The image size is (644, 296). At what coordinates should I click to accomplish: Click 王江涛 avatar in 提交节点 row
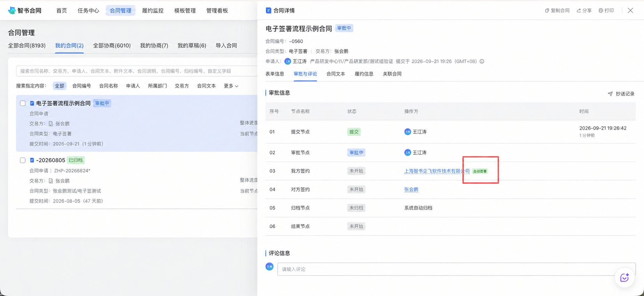point(407,132)
